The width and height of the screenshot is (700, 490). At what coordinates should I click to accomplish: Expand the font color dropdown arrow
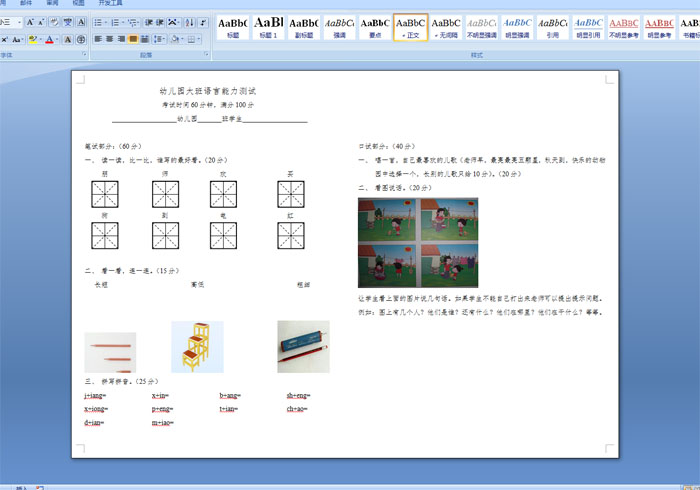click(x=57, y=39)
